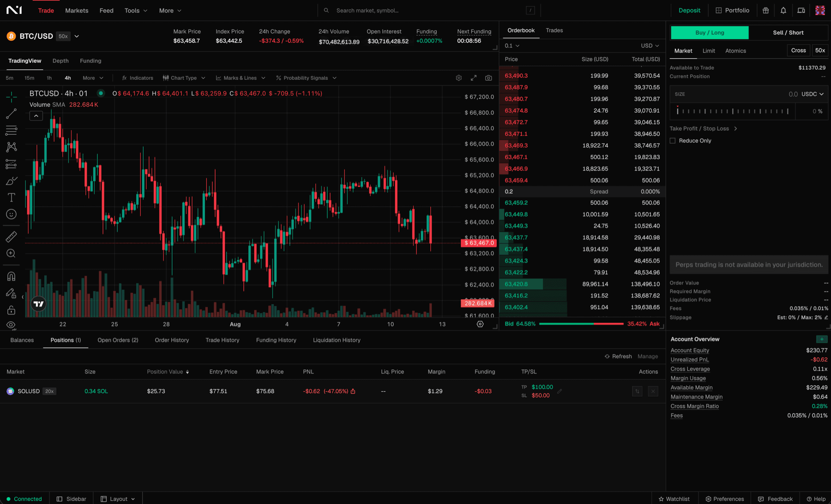This screenshot has width=831, height=504.
Task: Expand the chart to fullscreen
Action: 474,78
